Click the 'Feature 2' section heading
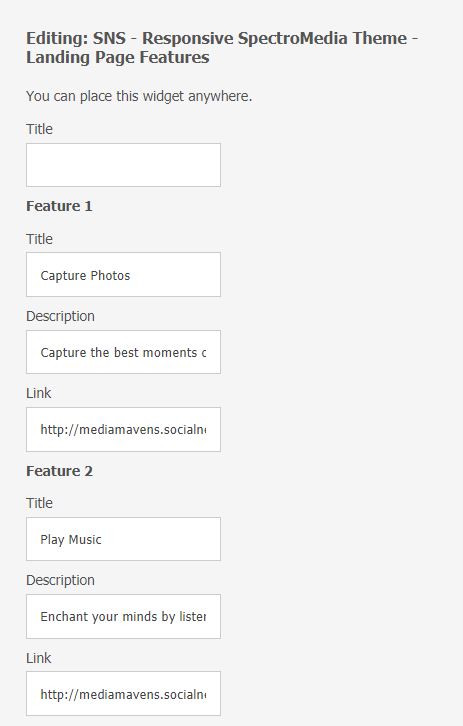 click(59, 471)
